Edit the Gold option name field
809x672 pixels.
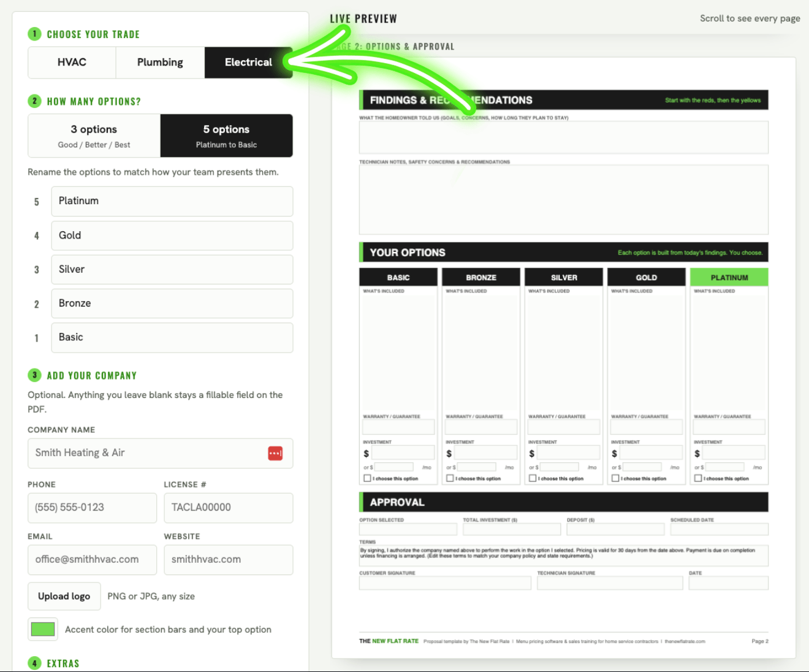pyautogui.click(x=172, y=235)
